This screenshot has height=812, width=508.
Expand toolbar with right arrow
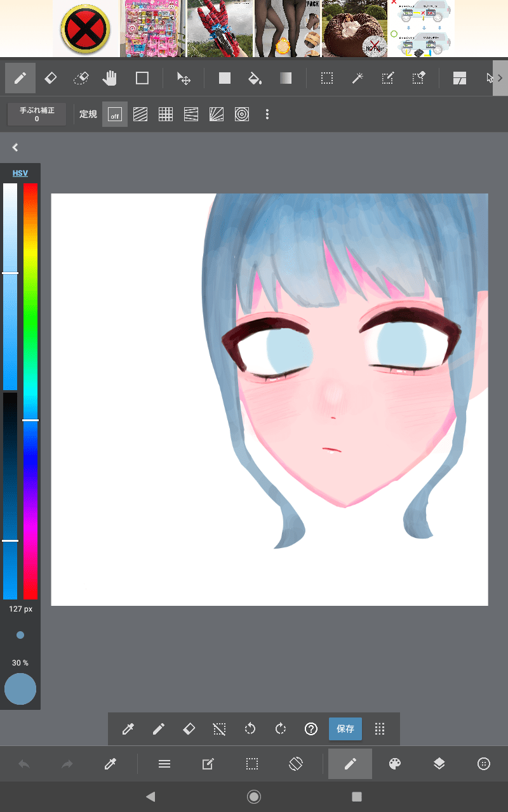pos(500,78)
